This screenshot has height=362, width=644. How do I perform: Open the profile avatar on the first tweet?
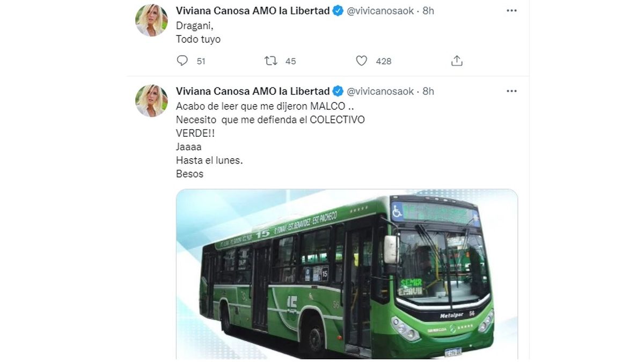[151, 20]
